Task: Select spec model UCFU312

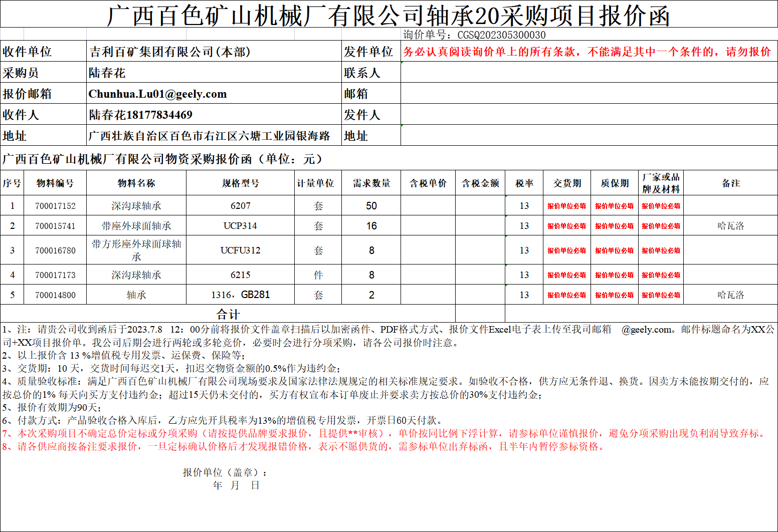Action: pyautogui.click(x=241, y=250)
